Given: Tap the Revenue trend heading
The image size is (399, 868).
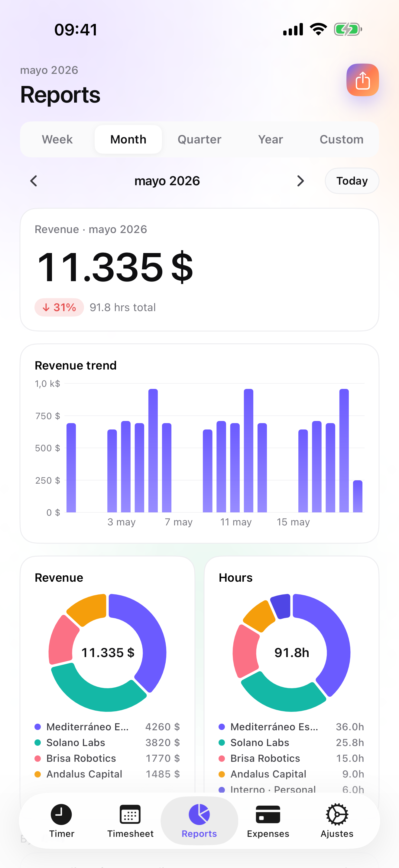Looking at the screenshot, I should point(76,365).
